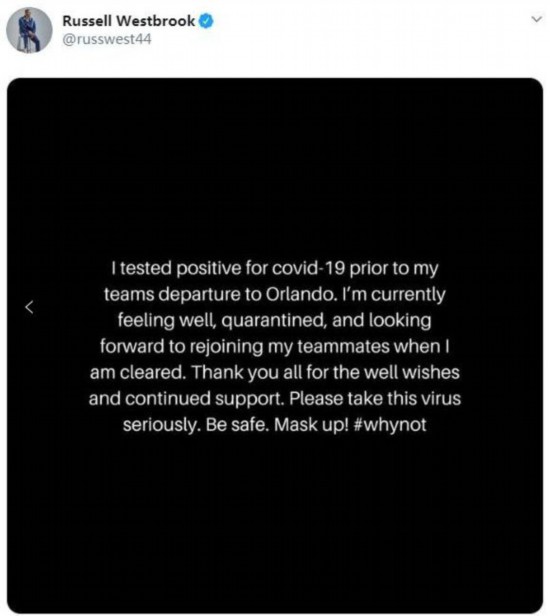Image resolution: width=550 pixels, height=616 pixels.
Task: Go to previous image with left arrow
Action: click(29, 307)
